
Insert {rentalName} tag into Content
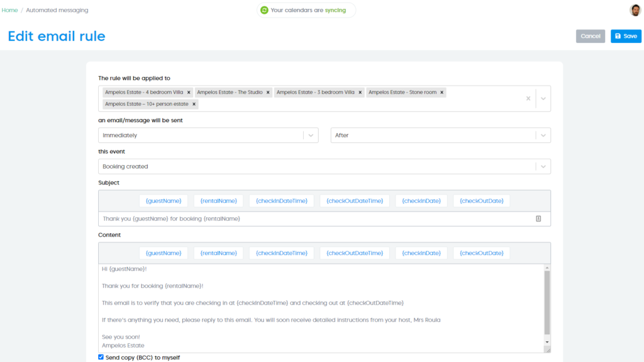tap(218, 253)
